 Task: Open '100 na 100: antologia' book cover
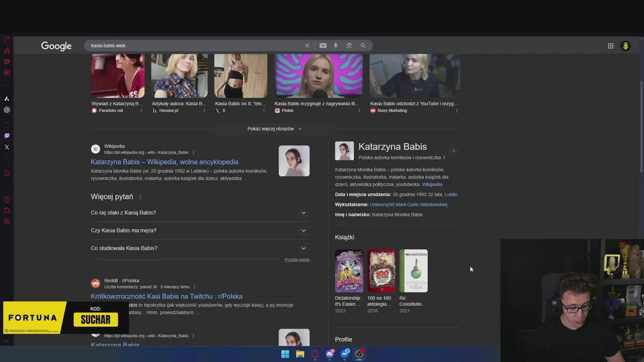(x=381, y=271)
